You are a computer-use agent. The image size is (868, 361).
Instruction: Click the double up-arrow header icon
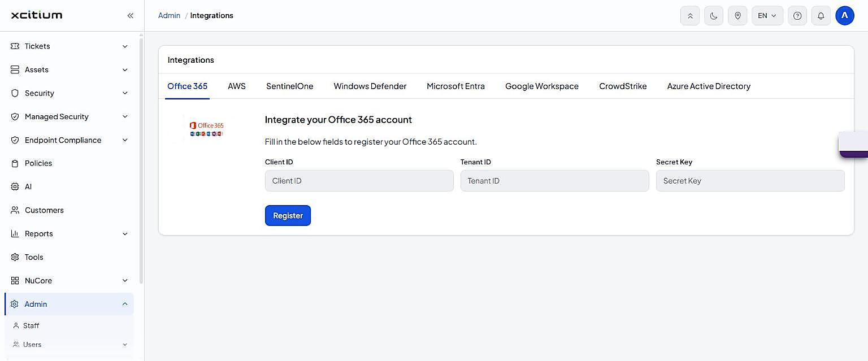tap(690, 16)
